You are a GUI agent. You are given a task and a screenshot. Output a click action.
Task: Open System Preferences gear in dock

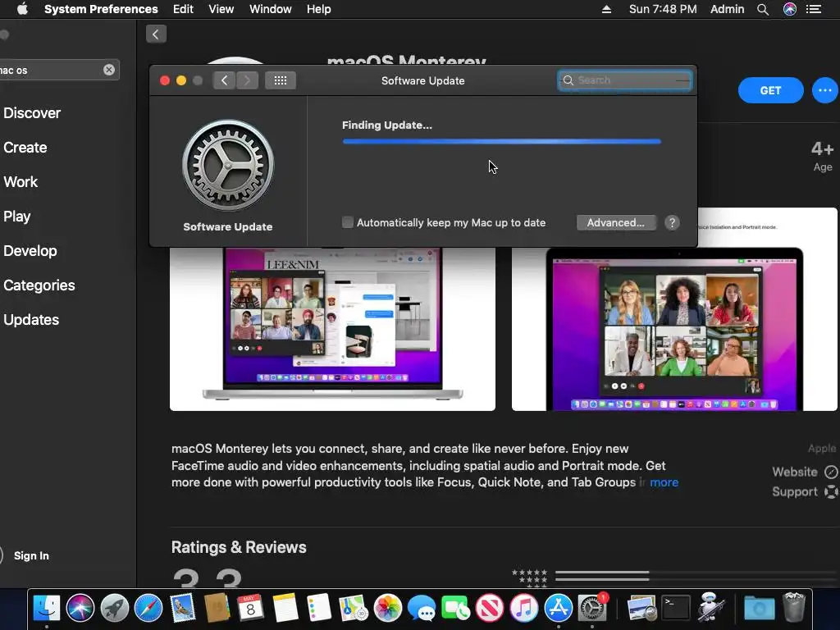click(592, 608)
